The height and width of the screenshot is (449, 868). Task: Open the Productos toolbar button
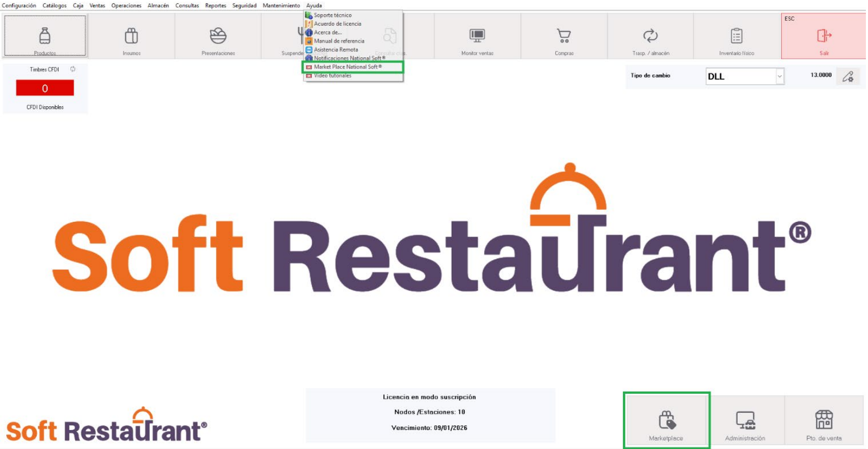point(45,36)
